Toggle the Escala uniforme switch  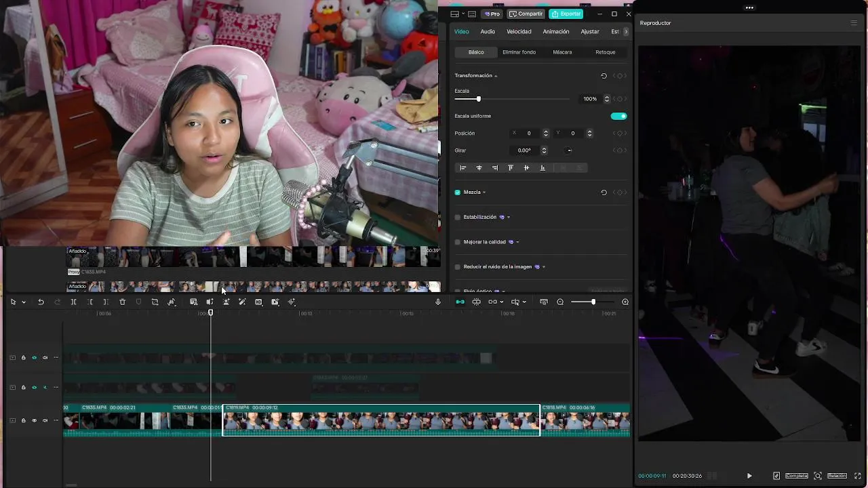pyautogui.click(x=618, y=116)
